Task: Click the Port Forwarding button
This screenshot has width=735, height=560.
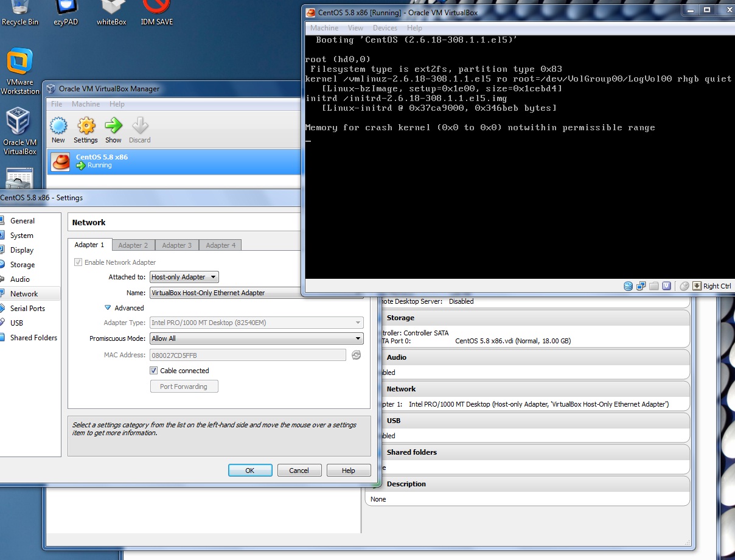Action: click(184, 387)
